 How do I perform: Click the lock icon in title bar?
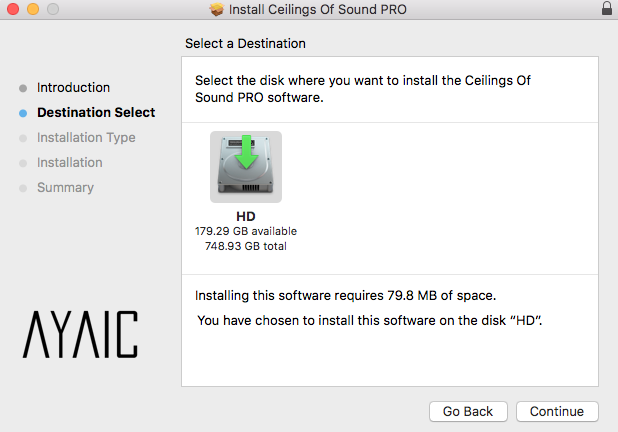pos(606,9)
